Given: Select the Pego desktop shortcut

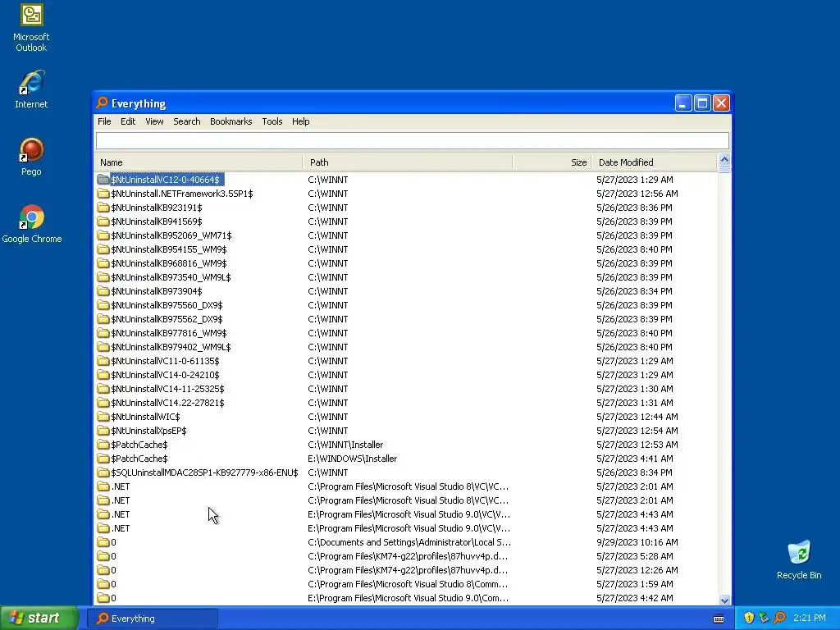Looking at the screenshot, I should 31,157.
